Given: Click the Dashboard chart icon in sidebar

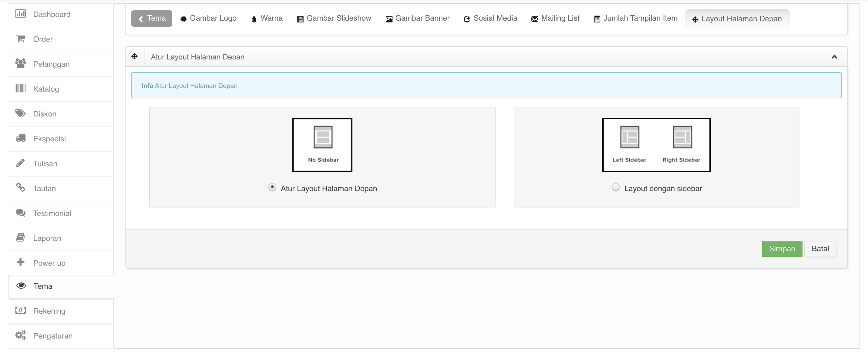Looking at the screenshot, I should pos(21,14).
